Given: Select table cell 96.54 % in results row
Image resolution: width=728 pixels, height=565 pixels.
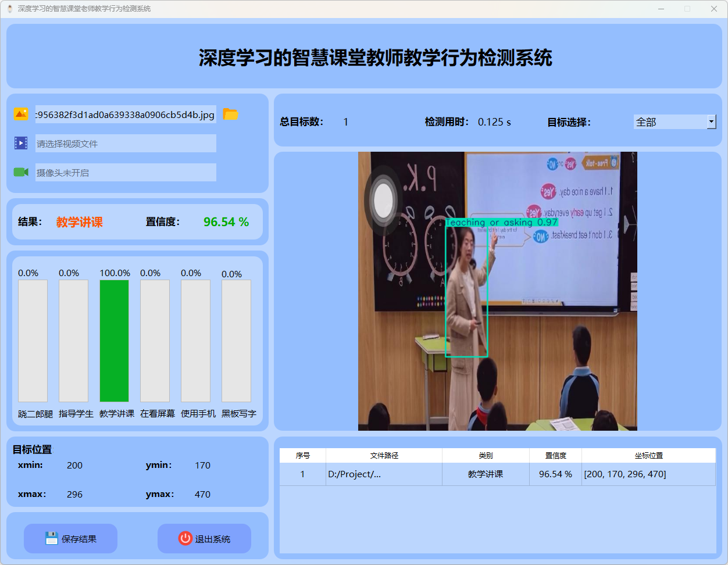Looking at the screenshot, I should 556,474.
